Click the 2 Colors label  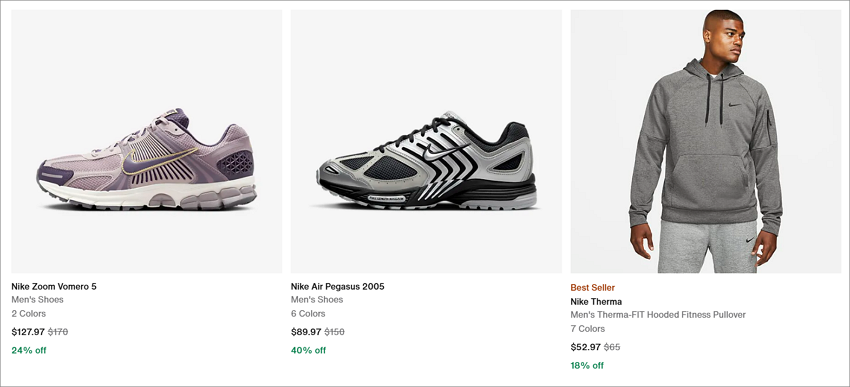(x=29, y=313)
